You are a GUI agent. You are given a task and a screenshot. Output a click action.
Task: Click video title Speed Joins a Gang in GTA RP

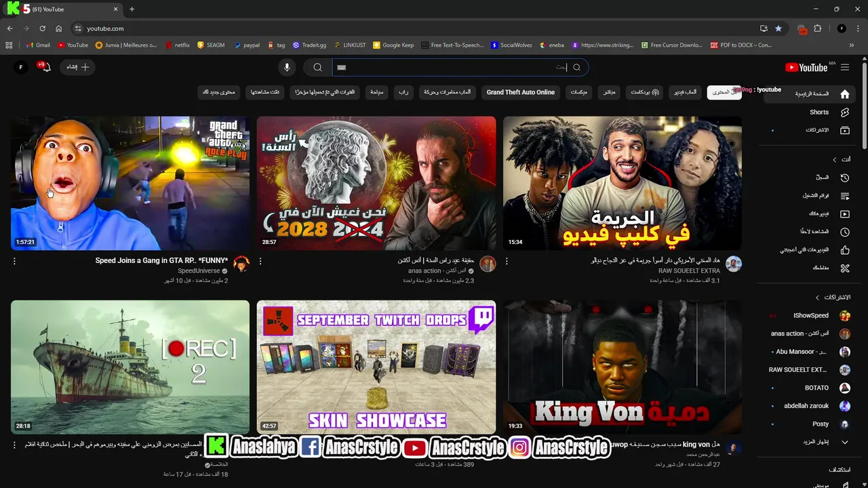tap(161, 260)
